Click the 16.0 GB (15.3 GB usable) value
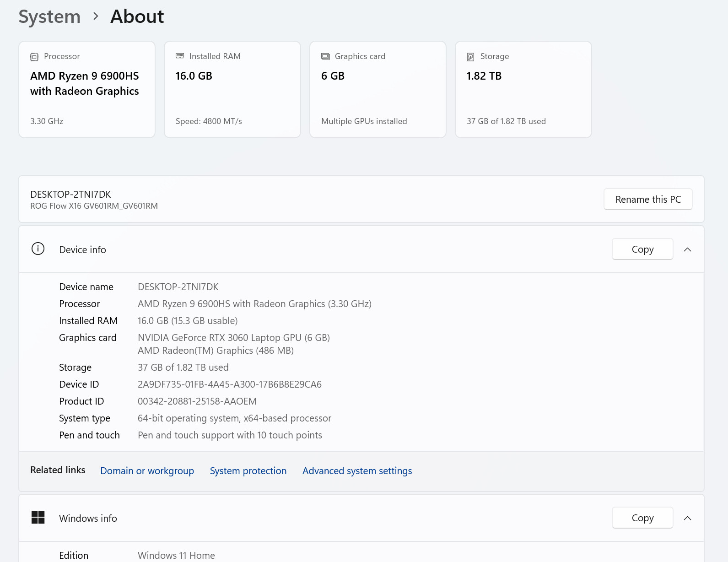The height and width of the screenshot is (562, 728). coord(188,321)
